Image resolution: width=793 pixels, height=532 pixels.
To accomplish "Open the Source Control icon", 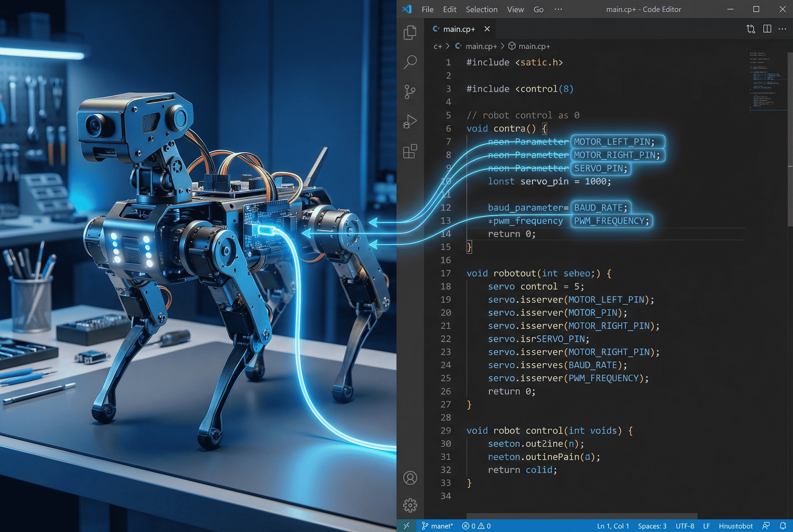I will click(x=410, y=92).
